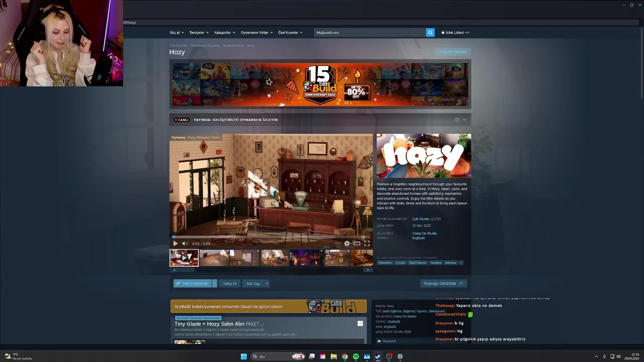Open File Explorer from taskbar
644x362 pixels.
(334, 356)
